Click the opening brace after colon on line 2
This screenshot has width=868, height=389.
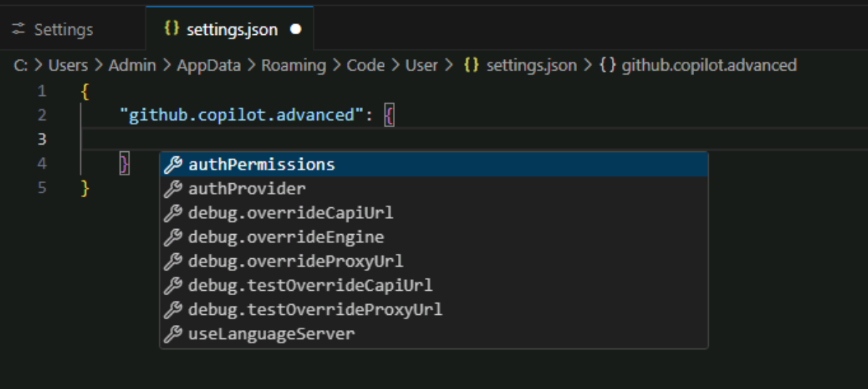pyautogui.click(x=389, y=116)
